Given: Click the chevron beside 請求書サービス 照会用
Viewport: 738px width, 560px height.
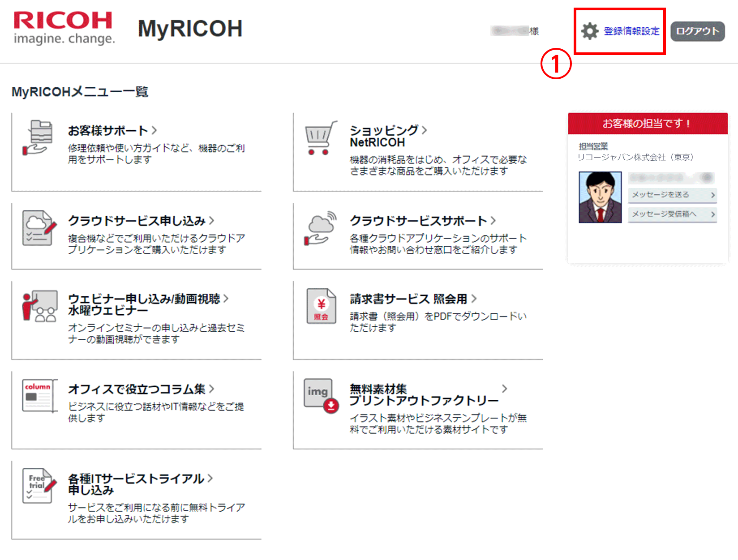Looking at the screenshot, I should click(x=474, y=298).
